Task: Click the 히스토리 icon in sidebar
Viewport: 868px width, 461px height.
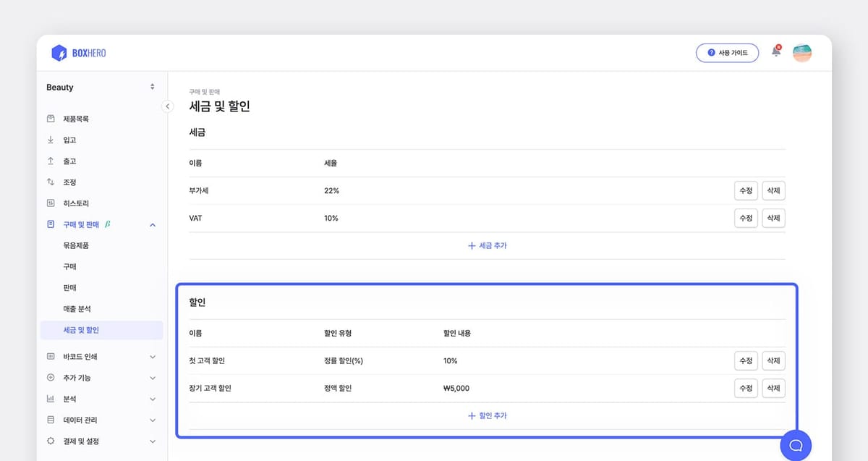Action: 51,203
